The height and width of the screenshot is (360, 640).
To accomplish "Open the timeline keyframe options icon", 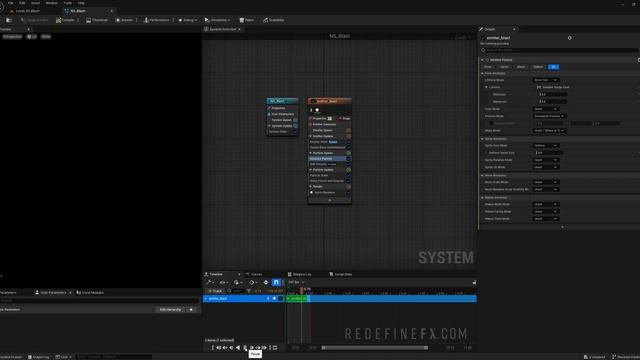I will [x=253, y=282].
